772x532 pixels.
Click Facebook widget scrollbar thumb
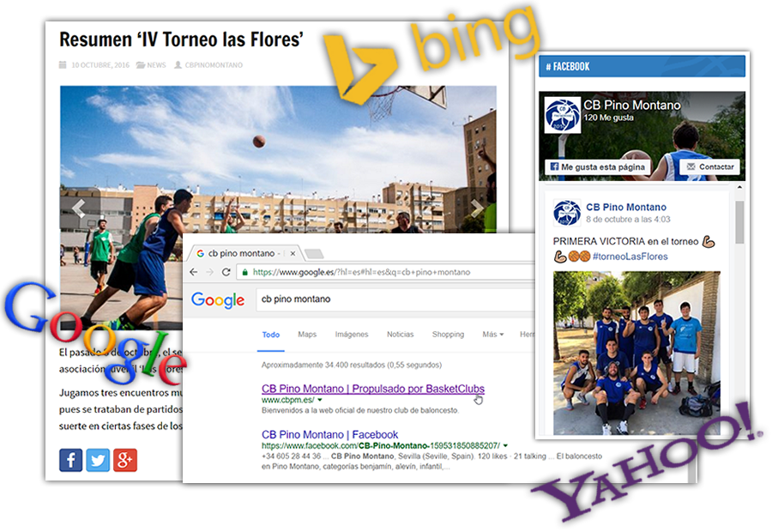click(739, 221)
